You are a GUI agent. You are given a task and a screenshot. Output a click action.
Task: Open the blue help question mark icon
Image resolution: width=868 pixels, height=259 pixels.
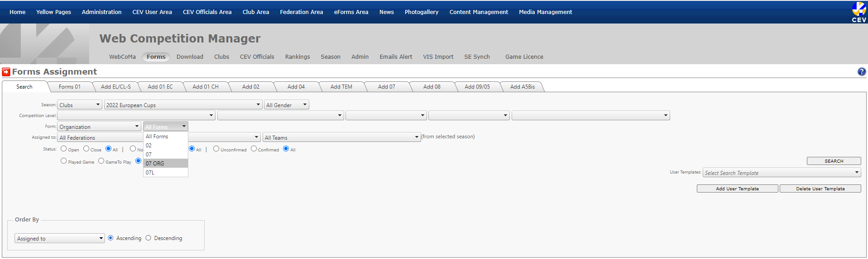pyautogui.click(x=861, y=71)
